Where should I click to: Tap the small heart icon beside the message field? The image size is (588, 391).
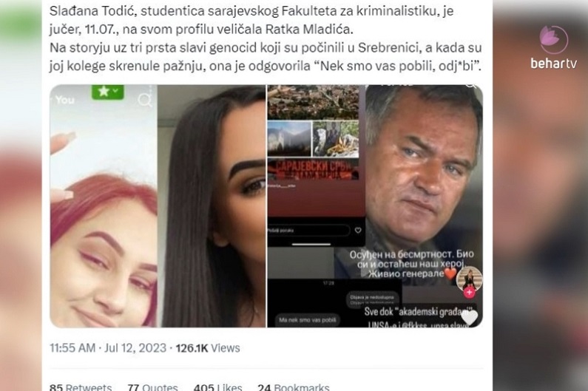(358, 230)
